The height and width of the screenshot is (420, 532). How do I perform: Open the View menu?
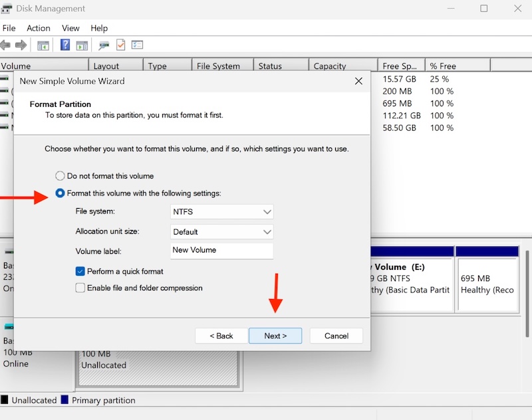pyautogui.click(x=70, y=28)
